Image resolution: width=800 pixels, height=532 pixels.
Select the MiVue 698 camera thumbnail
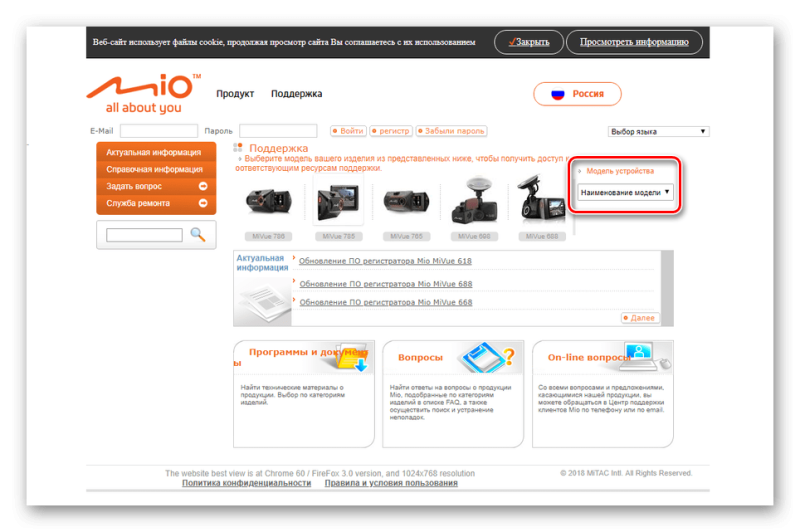pyautogui.click(x=474, y=200)
